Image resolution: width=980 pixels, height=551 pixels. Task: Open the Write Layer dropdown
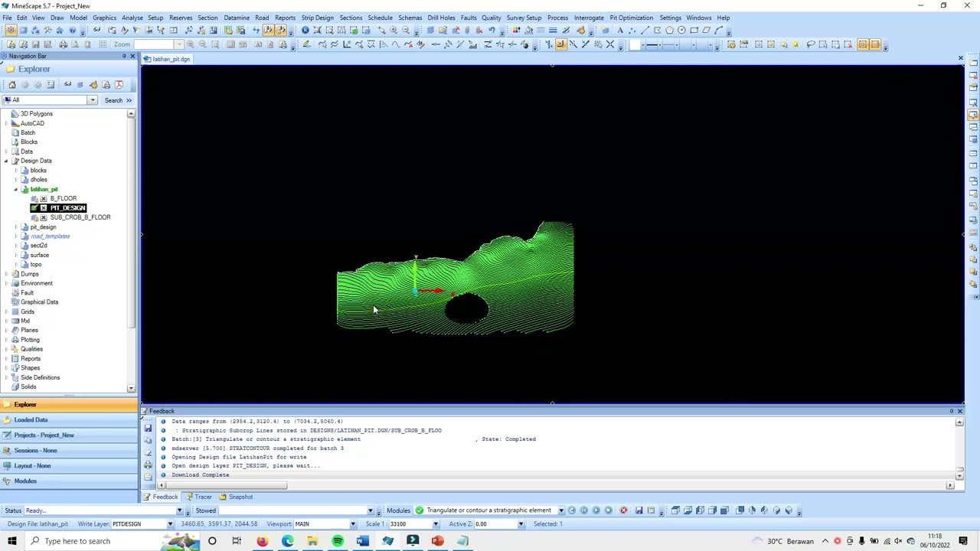coord(168,524)
